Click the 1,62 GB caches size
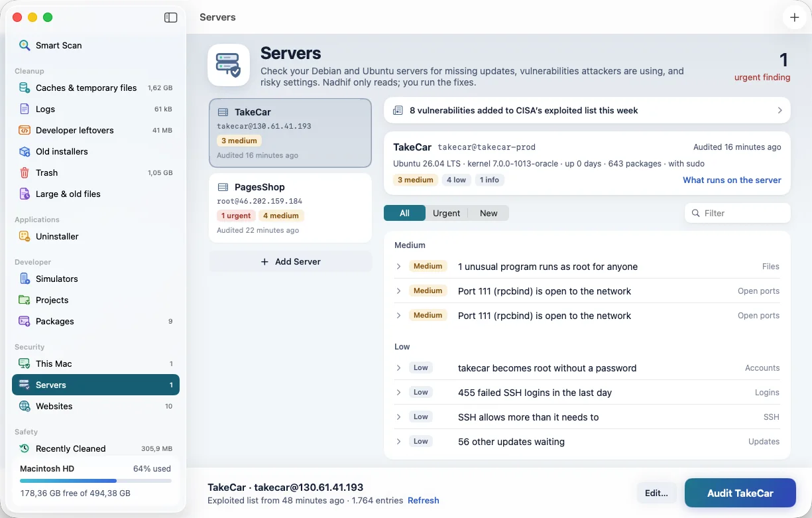812x518 pixels. 160,88
